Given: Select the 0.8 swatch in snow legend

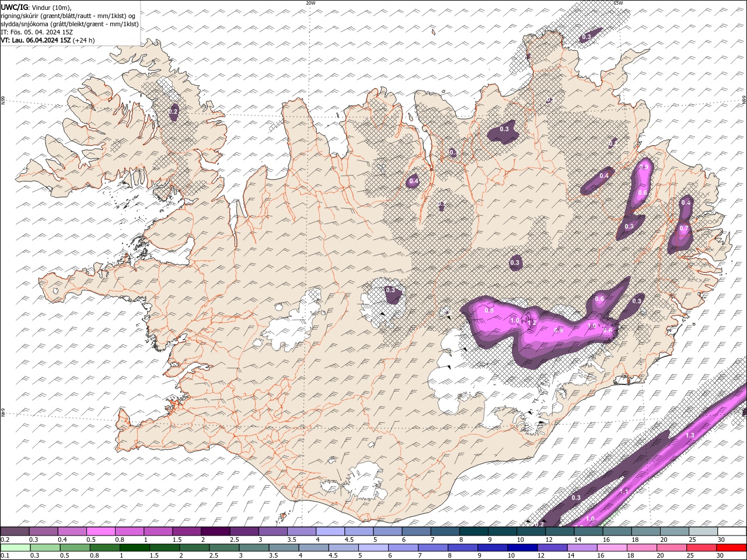Looking at the screenshot, I should 130,531.
